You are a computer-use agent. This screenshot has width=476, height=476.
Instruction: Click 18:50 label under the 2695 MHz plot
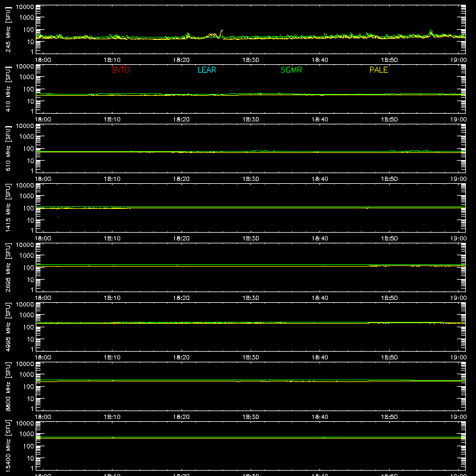[389, 298]
